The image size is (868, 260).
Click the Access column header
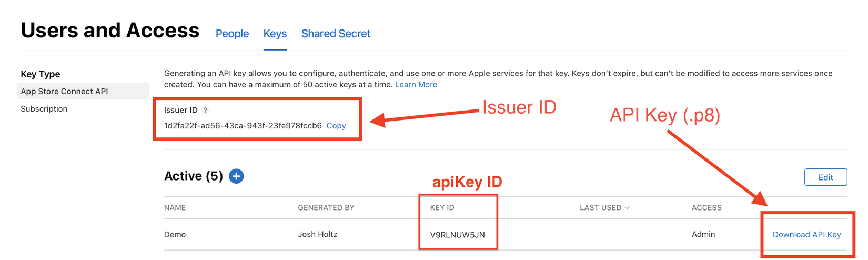click(x=706, y=208)
